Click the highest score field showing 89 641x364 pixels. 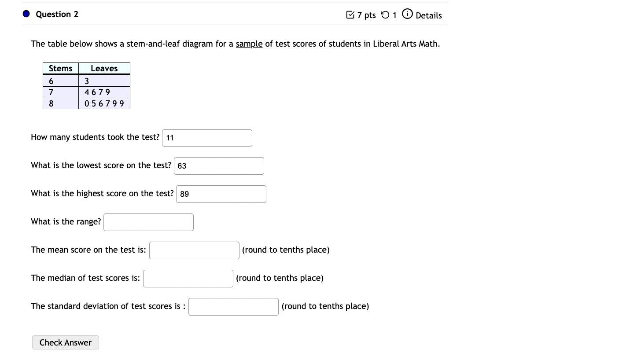click(x=221, y=194)
